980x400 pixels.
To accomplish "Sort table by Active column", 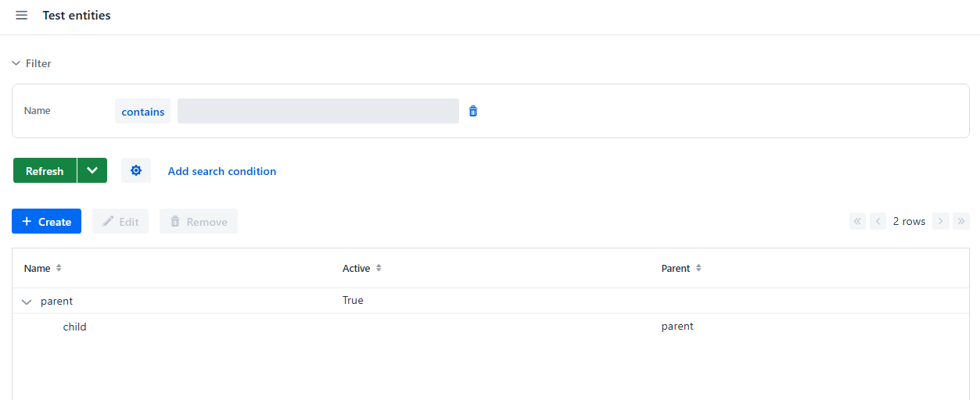I will pyautogui.click(x=379, y=268).
